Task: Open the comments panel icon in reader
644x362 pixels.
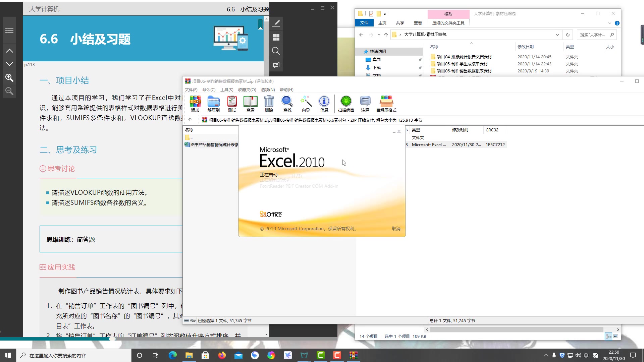Action: 276,65
